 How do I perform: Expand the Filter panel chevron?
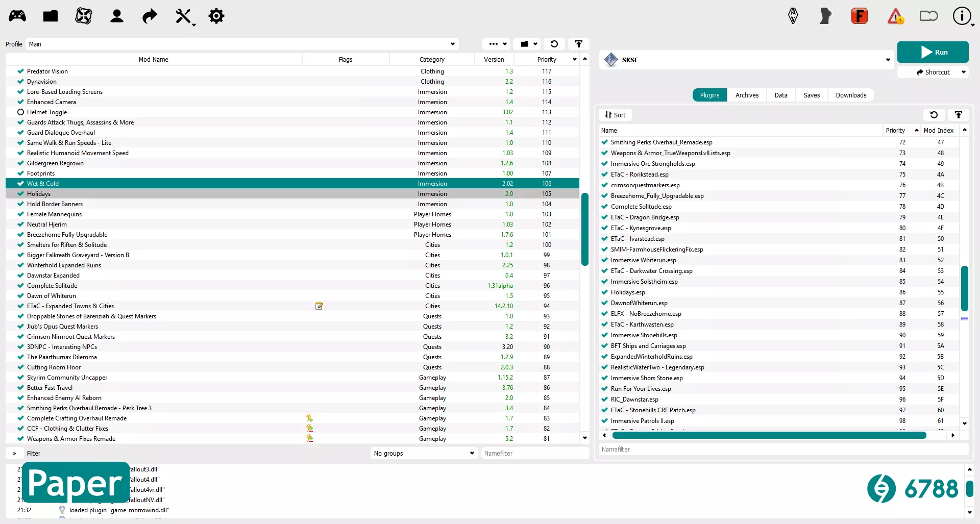(14, 453)
